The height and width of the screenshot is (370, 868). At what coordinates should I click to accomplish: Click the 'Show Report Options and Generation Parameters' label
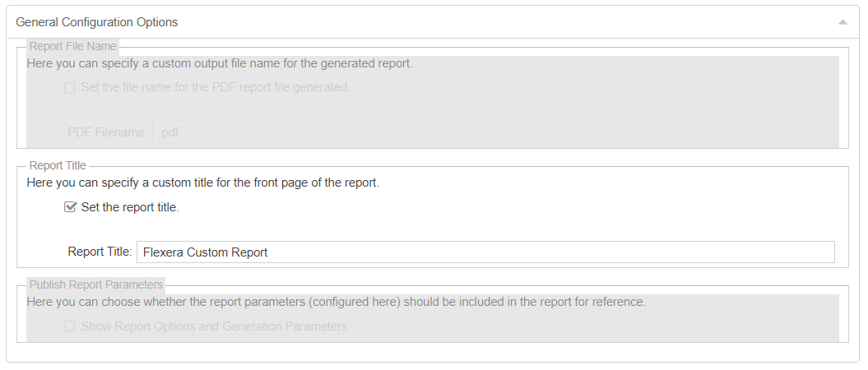pyautogui.click(x=214, y=326)
